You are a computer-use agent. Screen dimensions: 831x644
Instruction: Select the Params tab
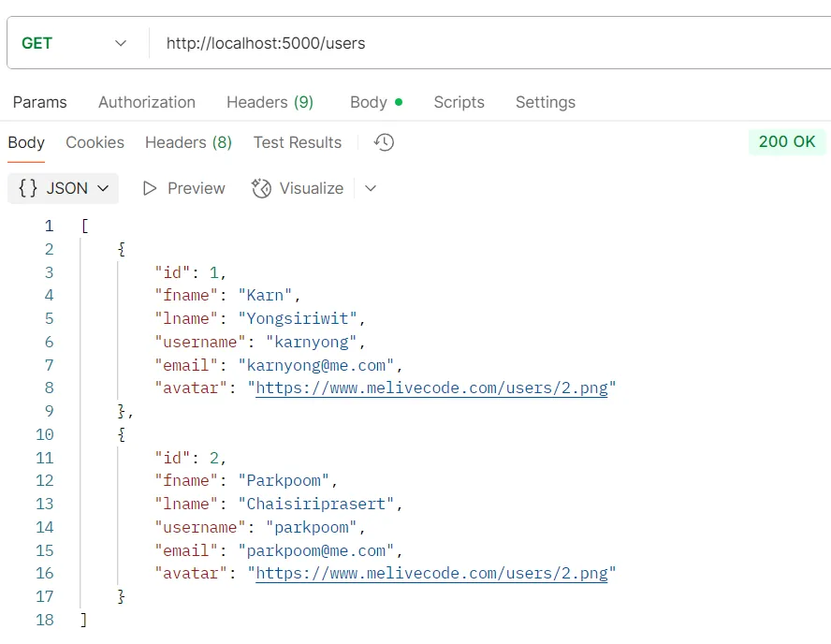(39, 102)
